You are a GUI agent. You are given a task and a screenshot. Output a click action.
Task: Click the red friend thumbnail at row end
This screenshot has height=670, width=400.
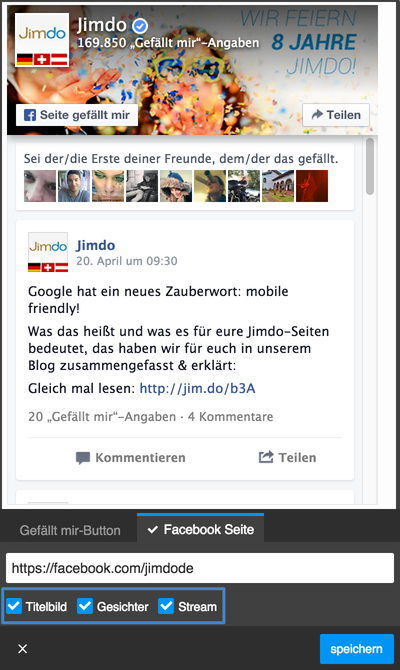pyautogui.click(x=312, y=186)
